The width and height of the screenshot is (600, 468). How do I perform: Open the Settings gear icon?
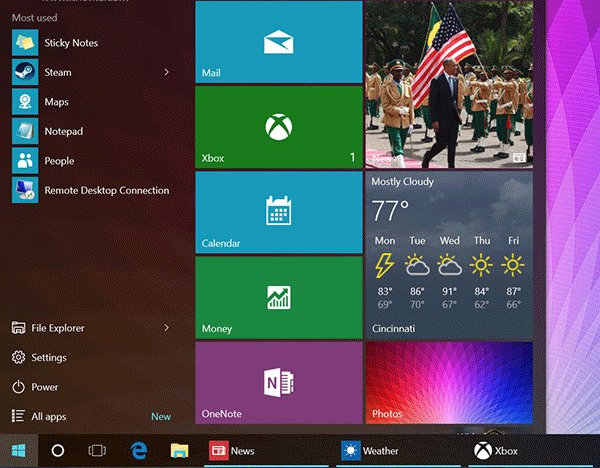18,357
